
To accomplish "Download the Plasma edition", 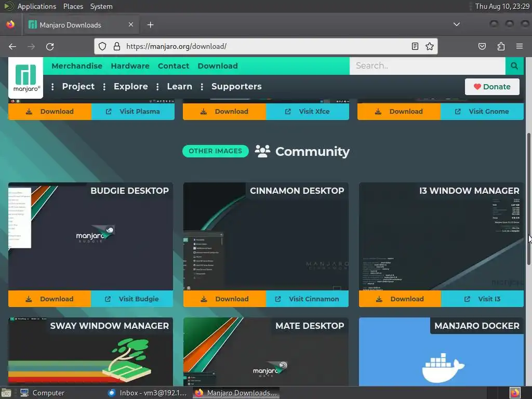I will point(50,112).
